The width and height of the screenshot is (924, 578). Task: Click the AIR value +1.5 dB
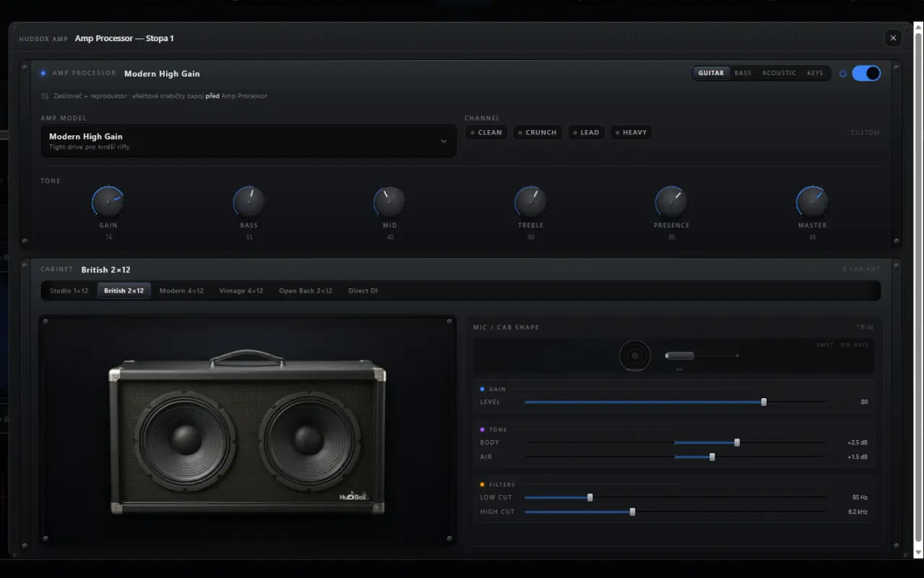(x=858, y=457)
